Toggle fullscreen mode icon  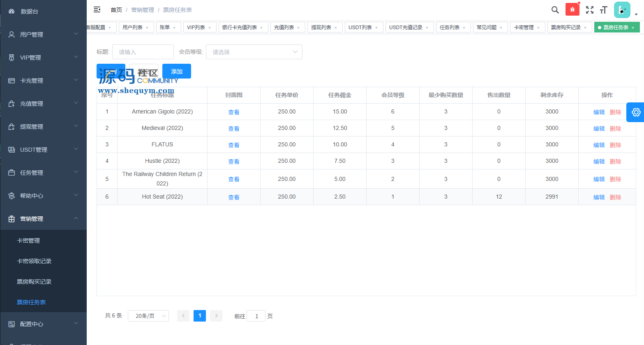(590, 10)
